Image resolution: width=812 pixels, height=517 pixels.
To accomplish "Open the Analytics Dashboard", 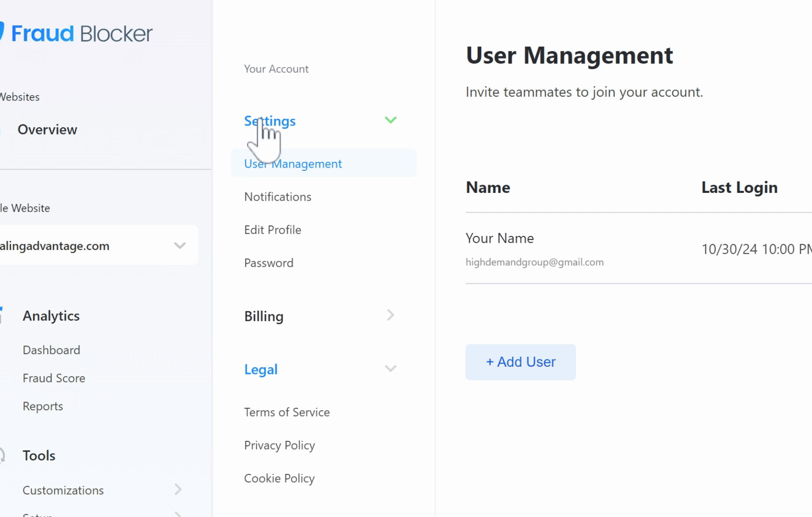I will pos(51,350).
